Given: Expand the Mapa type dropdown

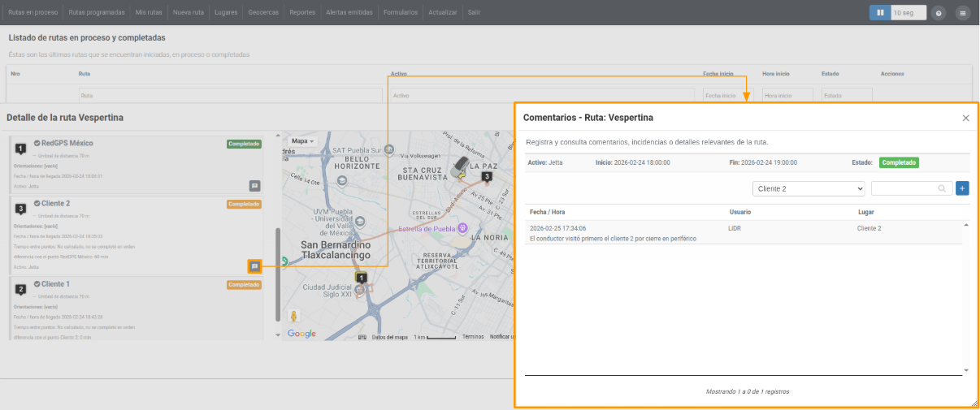Looking at the screenshot, I should pyautogui.click(x=302, y=140).
